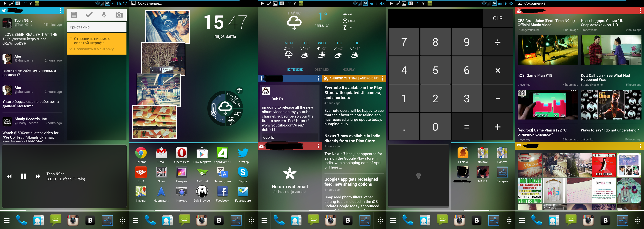Click the Кристамир note title field

[x=96, y=27]
